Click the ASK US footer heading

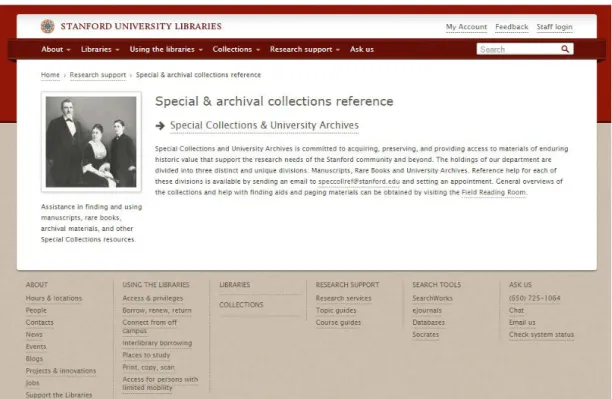520,285
